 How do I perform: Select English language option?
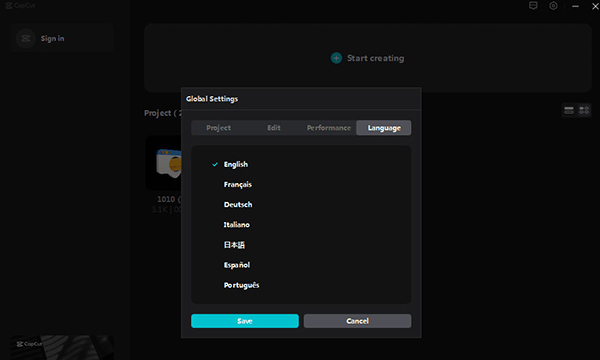pos(236,164)
